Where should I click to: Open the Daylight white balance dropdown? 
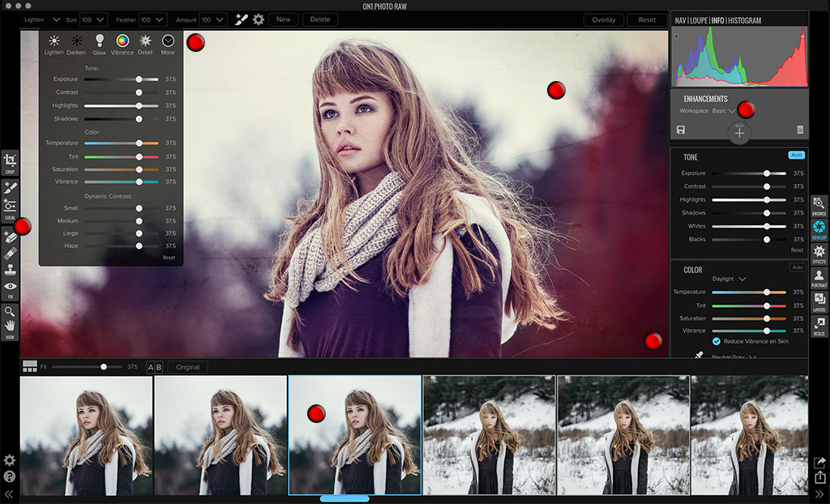coord(729,279)
